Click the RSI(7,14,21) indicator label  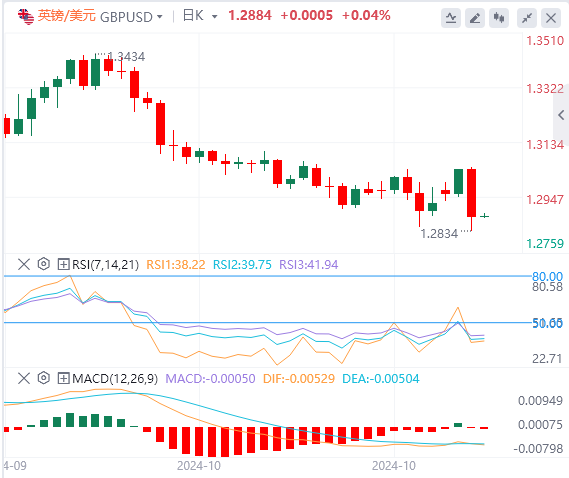[x=106, y=265]
